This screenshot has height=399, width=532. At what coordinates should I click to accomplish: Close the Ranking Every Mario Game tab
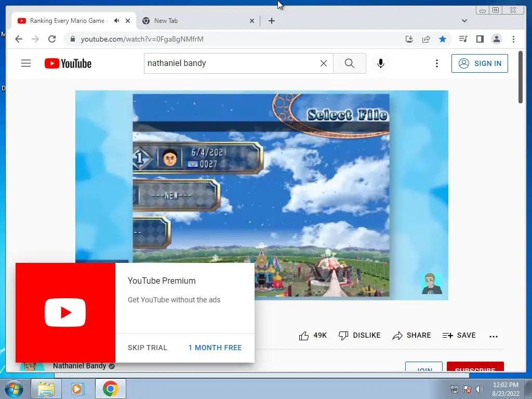[128, 21]
